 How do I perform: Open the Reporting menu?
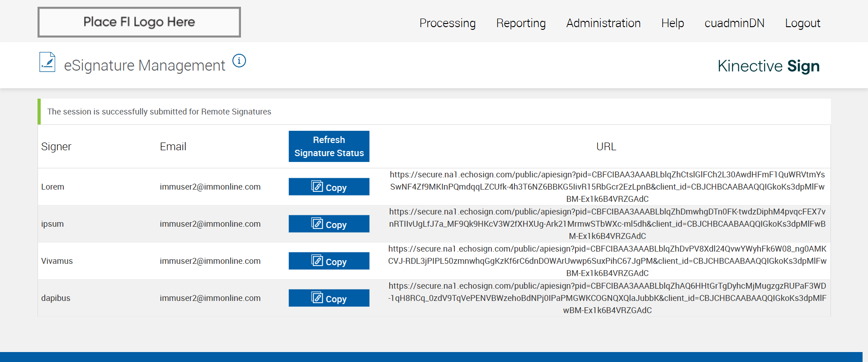(x=521, y=23)
